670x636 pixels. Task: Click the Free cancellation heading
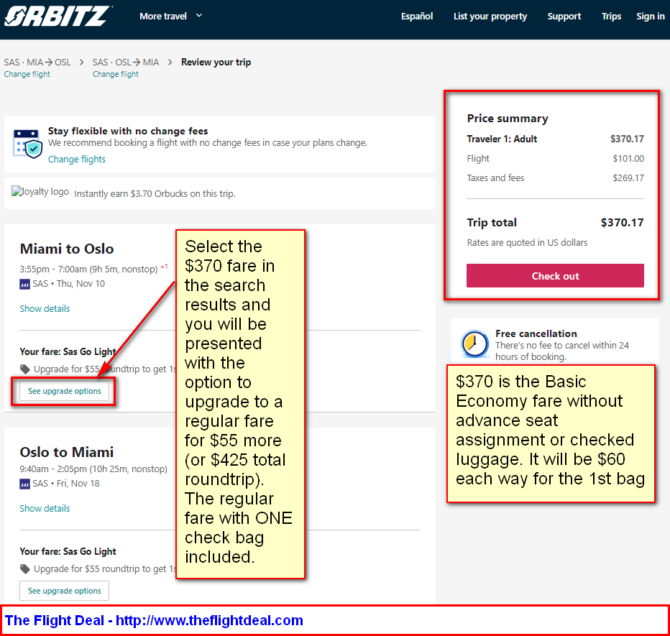click(536, 333)
